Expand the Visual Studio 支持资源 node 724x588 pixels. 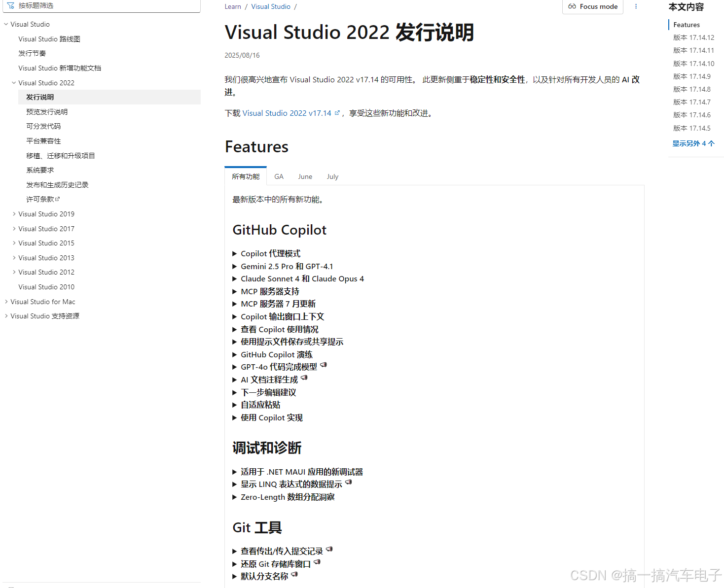(x=6, y=316)
